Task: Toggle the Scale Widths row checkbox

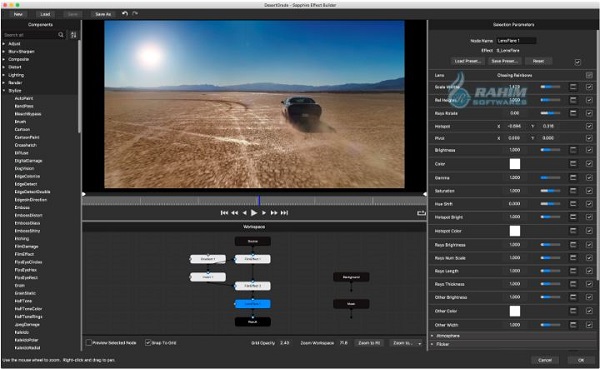Action: pos(589,87)
